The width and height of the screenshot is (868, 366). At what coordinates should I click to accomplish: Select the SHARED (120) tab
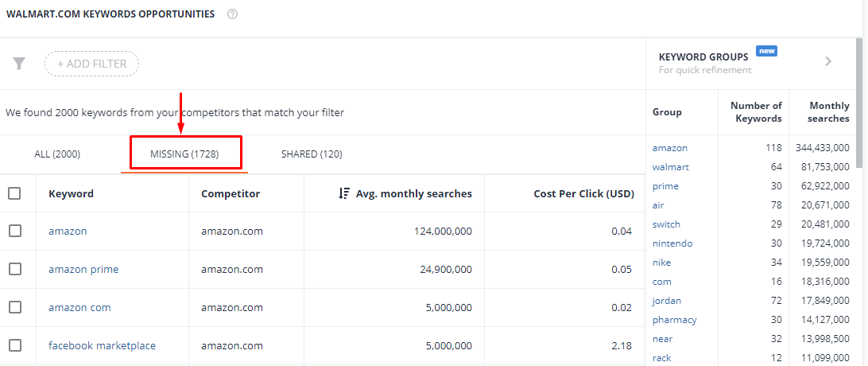tap(312, 154)
